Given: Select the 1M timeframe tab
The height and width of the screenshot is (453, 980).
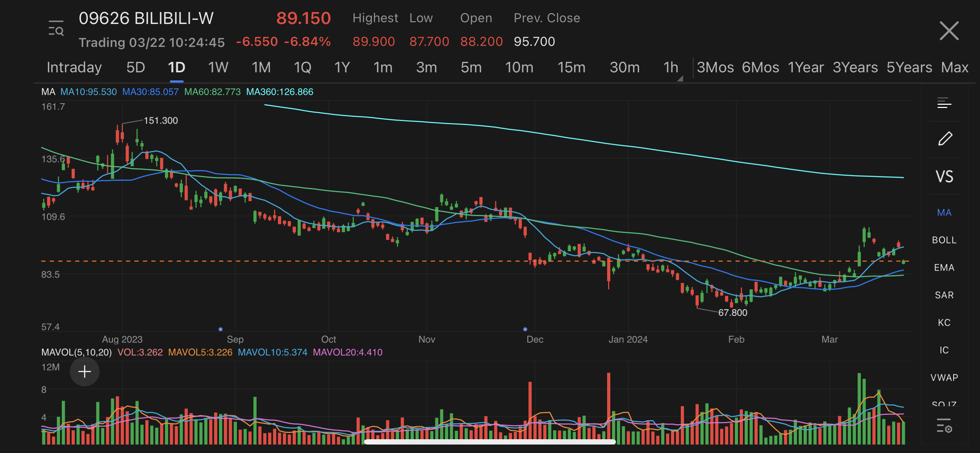Looking at the screenshot, I should click(261, 67).
